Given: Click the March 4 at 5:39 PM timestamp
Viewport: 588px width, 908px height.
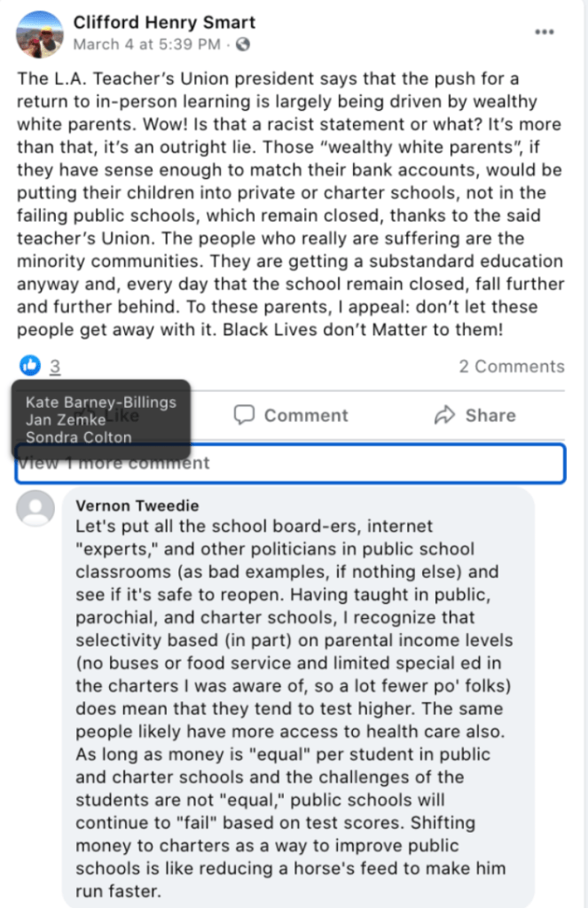Looking at the screenshot, I should [148, 43].
